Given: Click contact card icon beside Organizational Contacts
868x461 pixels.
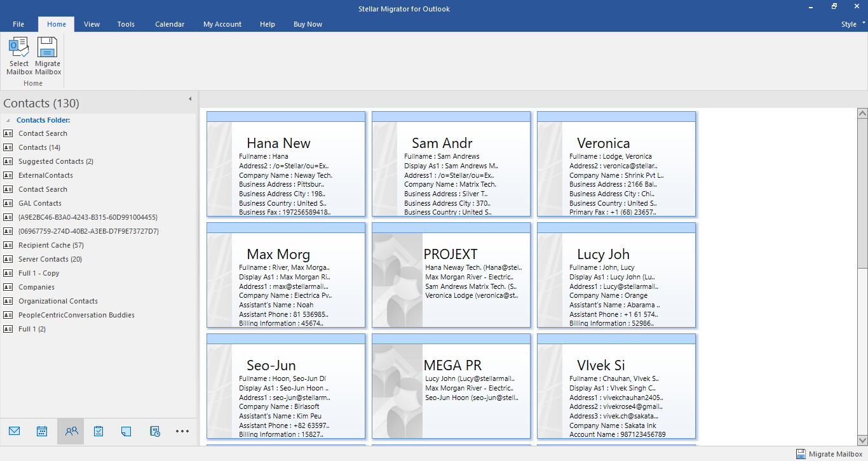Looking at the screenshot, I should pos(8,301).
